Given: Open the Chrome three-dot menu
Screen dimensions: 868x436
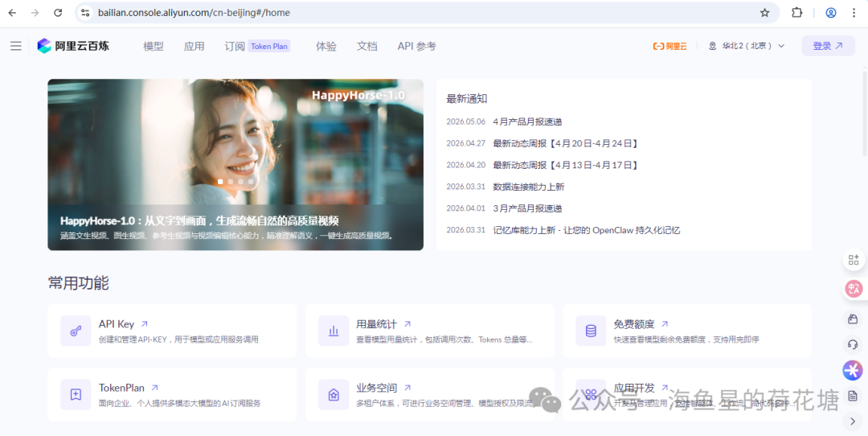Looking at the screenshot, I should pos(854,13).
